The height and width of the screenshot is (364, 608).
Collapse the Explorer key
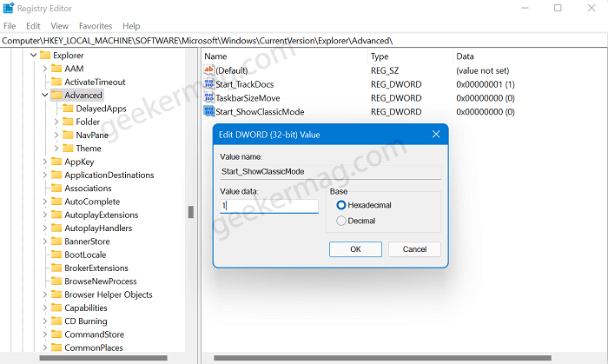33,55
